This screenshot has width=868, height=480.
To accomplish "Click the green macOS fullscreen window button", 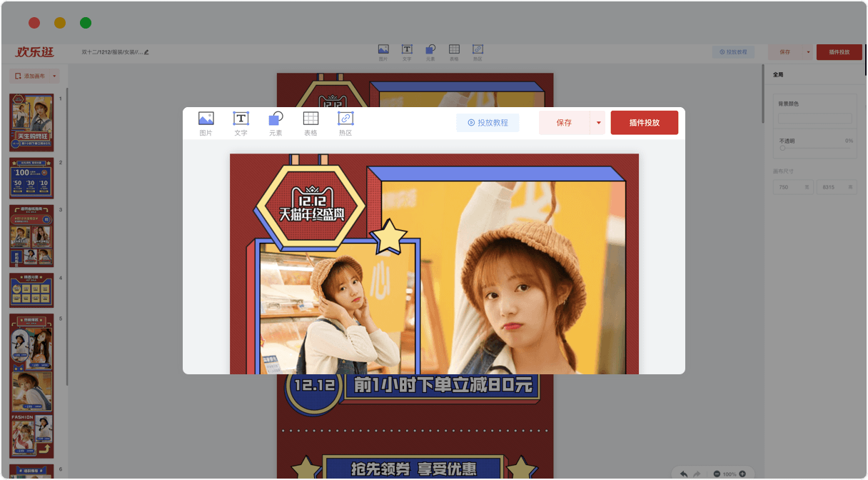I will click(86, 23).
